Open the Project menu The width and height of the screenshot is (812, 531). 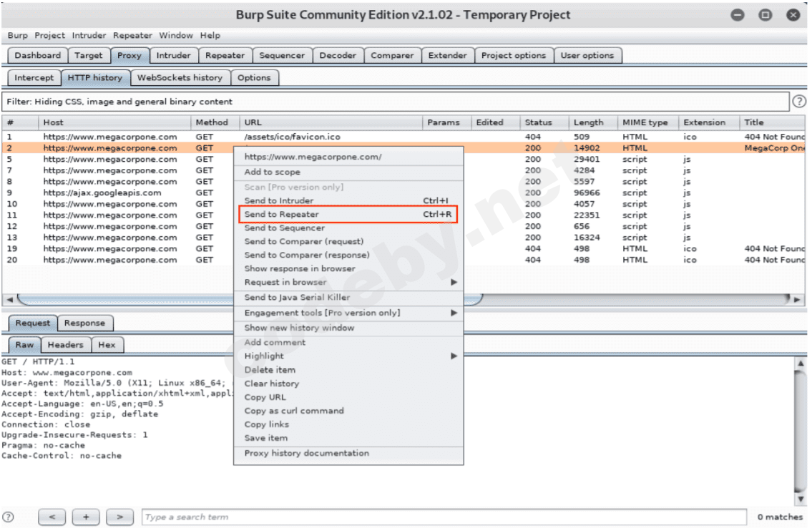[49, 35]
